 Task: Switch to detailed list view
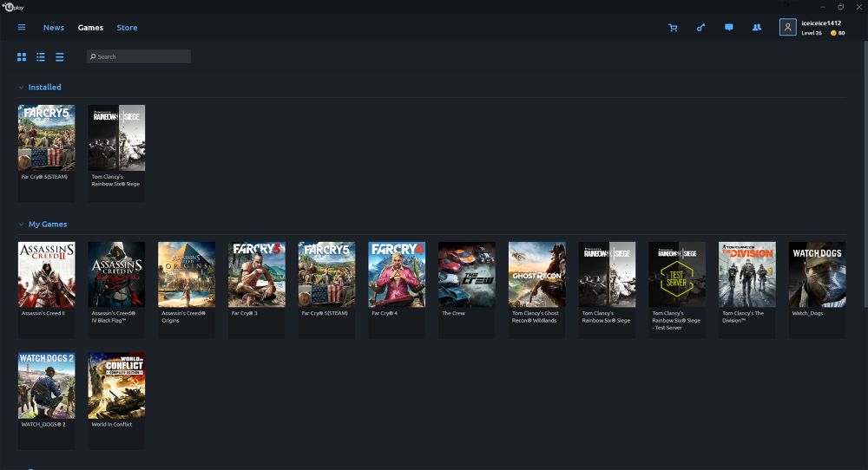41,57
